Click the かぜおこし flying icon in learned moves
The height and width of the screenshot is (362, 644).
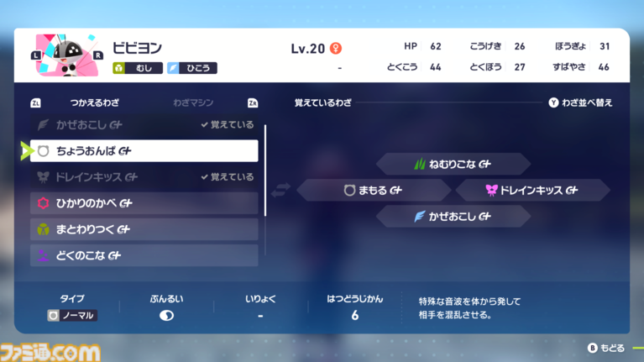pyautogui.click(x=419, y=217)
